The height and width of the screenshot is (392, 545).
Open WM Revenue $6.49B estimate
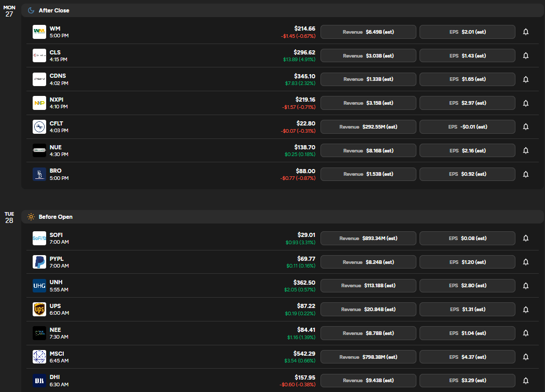(x=368, y=32)
